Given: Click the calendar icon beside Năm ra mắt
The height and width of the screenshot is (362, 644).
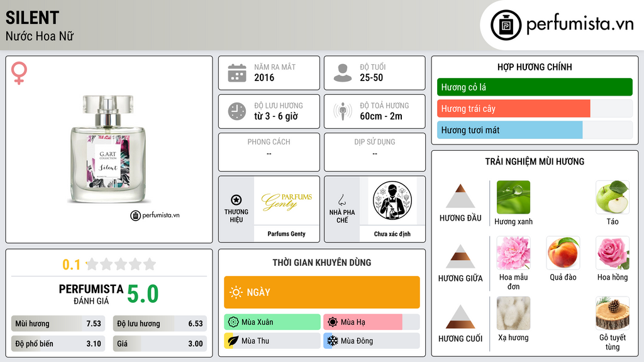Looking at the screenshot, I should click(237, 73).
